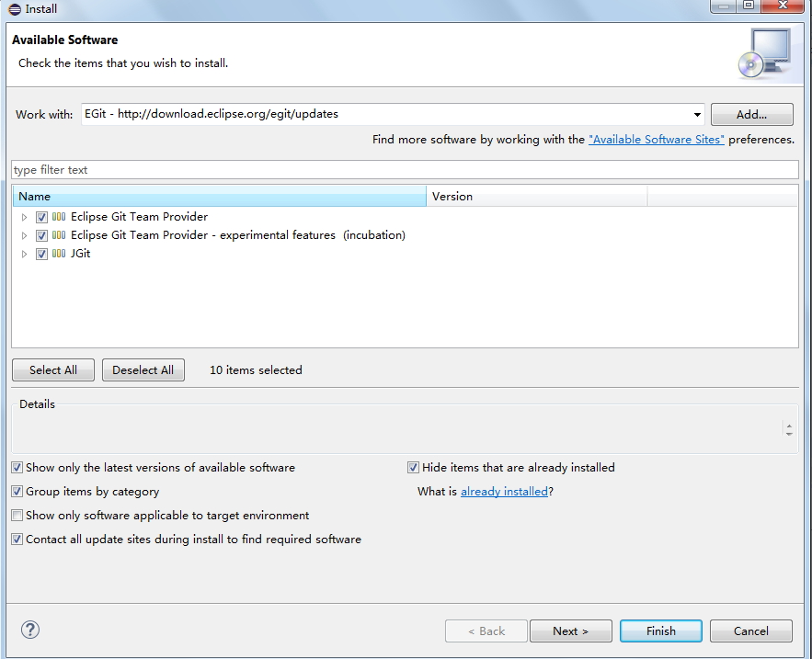Expand the first Eclipse Git Team Provider node
The image size is (812, 659).
24,217
